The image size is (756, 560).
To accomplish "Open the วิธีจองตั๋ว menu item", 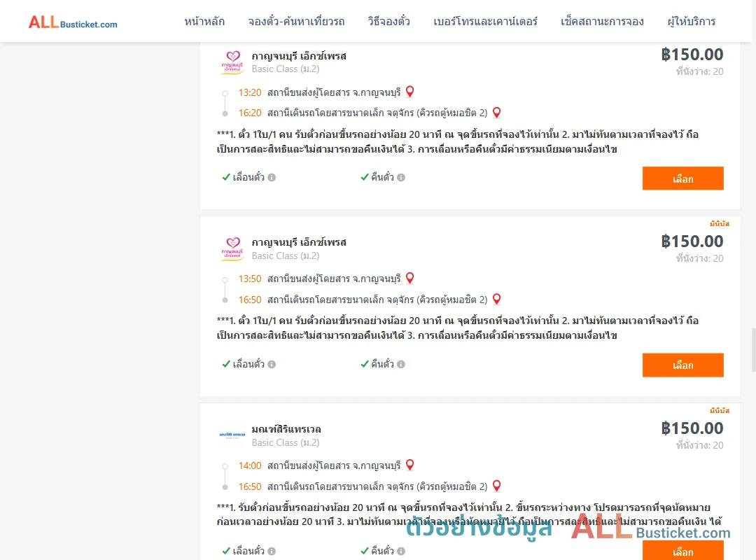I will [388, 22].
